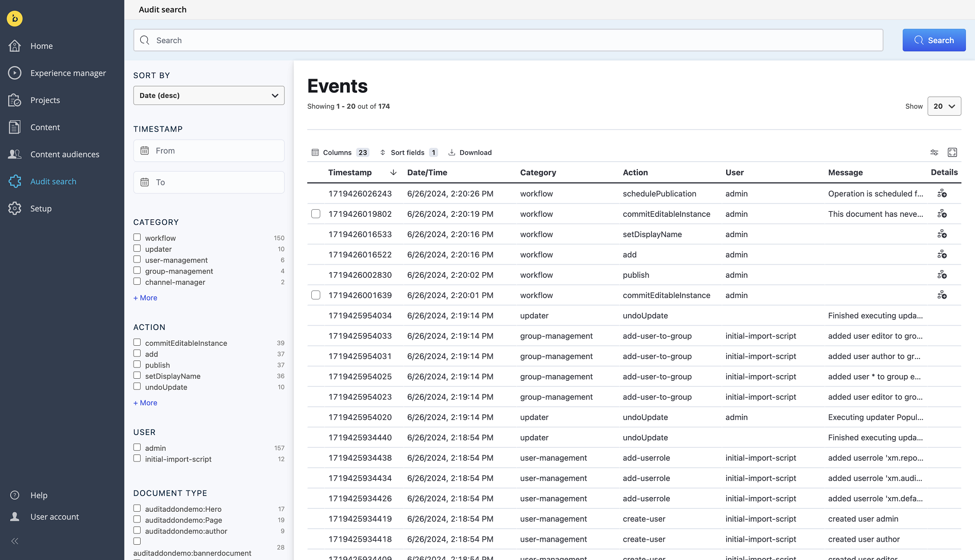This screenshot has width=975, height=560.
Task: Expand the more categories with More link
Action: pyautogui.click(x=145, y=298)
